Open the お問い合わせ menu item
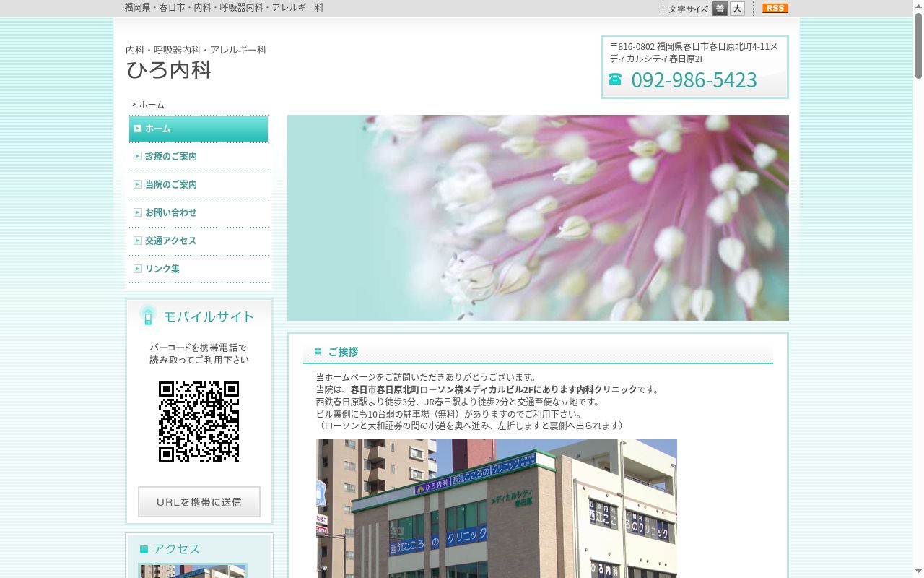 [x=199, y=212]
